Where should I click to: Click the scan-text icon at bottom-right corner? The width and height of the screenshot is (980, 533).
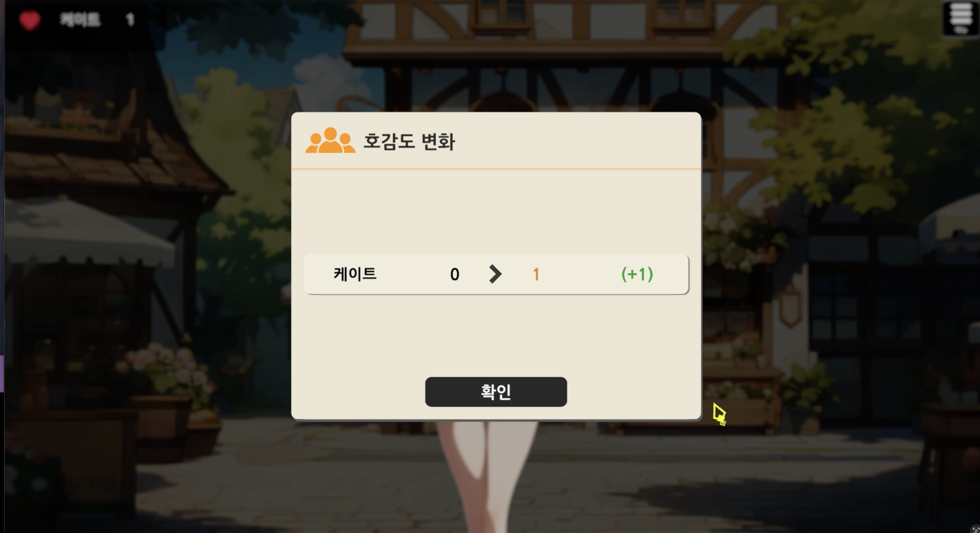[x=976, y=530]
